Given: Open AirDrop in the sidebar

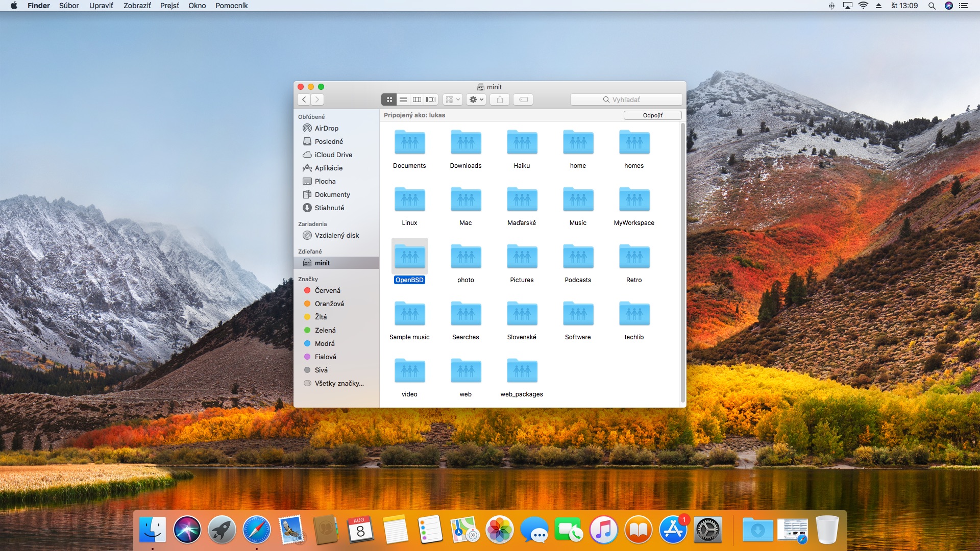Looking at the screenshot, I should pyautogui.click(x=336, y=128).
